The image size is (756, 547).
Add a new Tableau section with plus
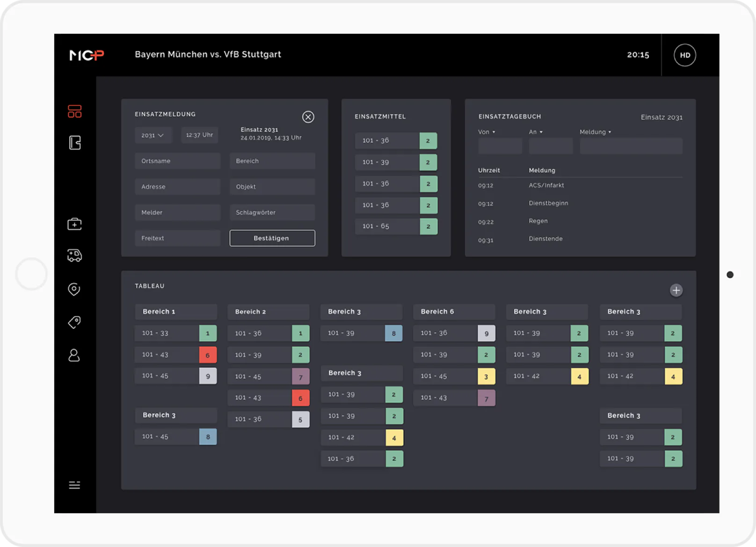[676, 290]
